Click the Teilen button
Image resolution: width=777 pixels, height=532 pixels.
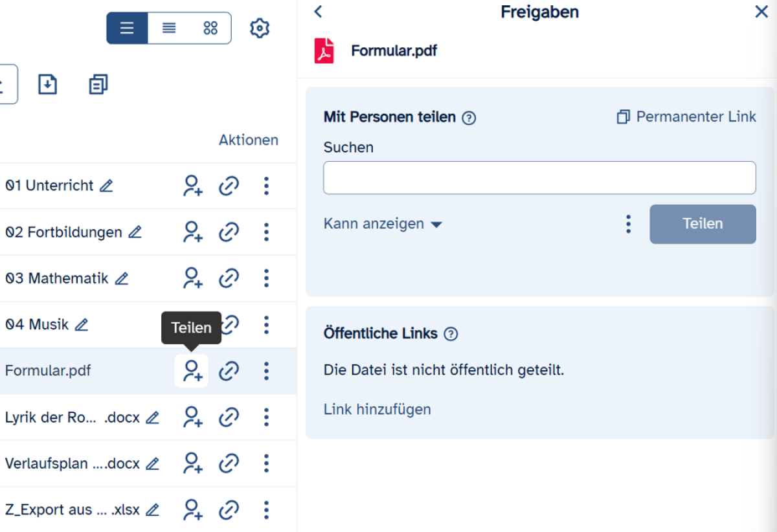point(703,224)
